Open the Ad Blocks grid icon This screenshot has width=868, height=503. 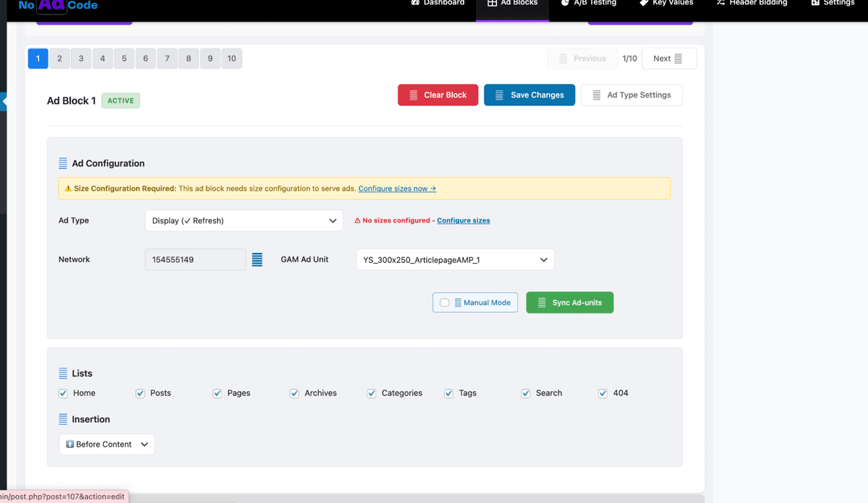pyautogui.click(x=491, y=3)
